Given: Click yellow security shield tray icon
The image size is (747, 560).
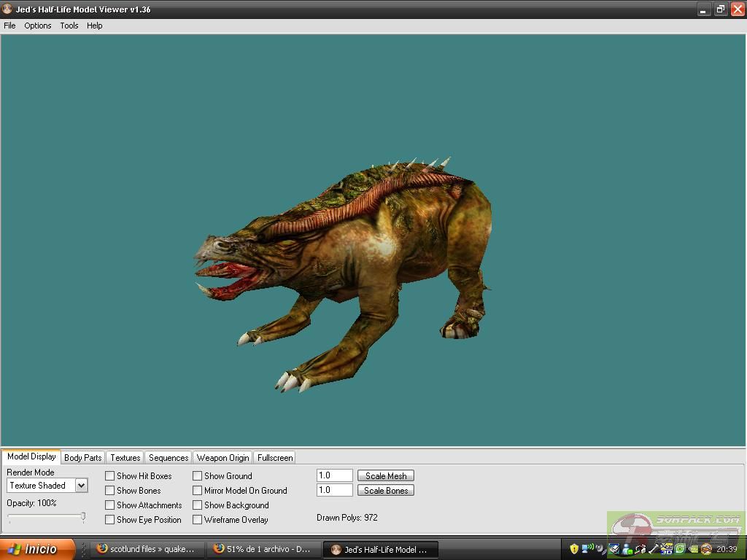Looking at the screenshot, I should (574, 549).
